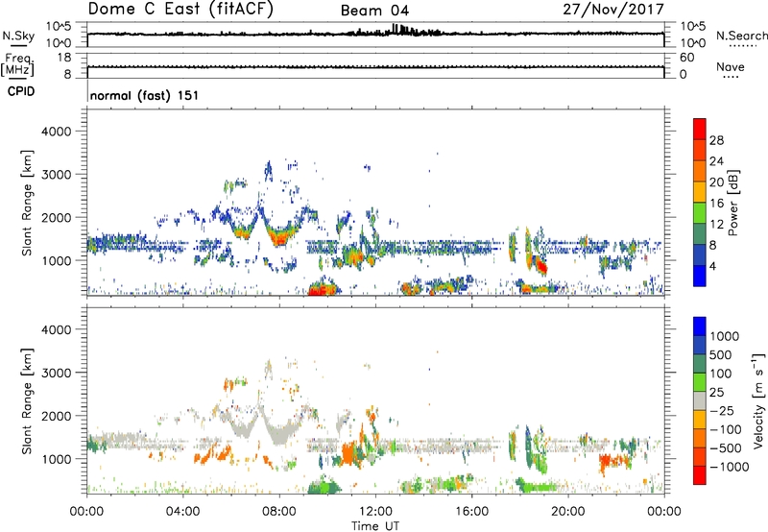The image size is (768, 532).
Task: Click the 'Slant Range [km]' label of the velocity panel
Action: tap(27, 401)
